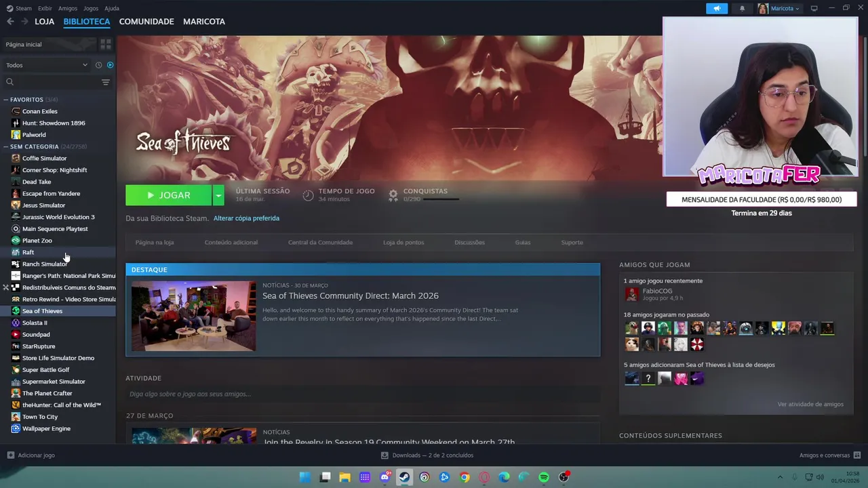Collapse the FAVORITOS category
Viewport: 868px width, 488px height.
pos(5,100)
